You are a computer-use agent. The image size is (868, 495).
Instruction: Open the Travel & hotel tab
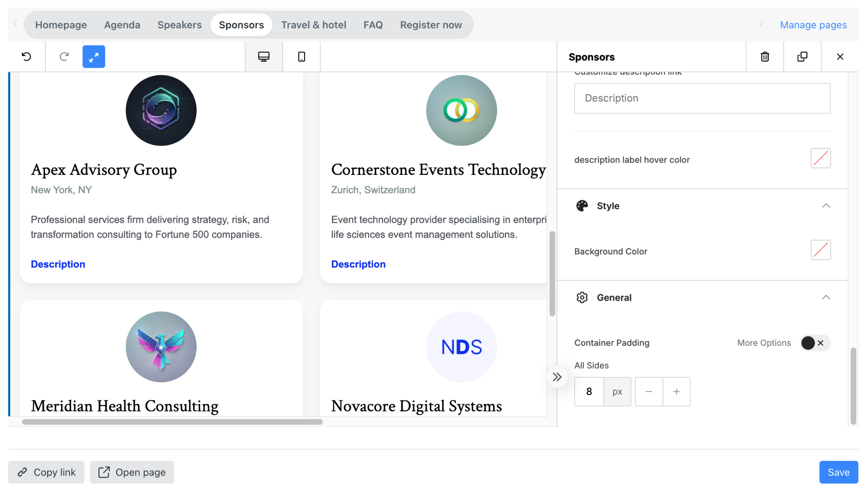click(x=314, y=25)
